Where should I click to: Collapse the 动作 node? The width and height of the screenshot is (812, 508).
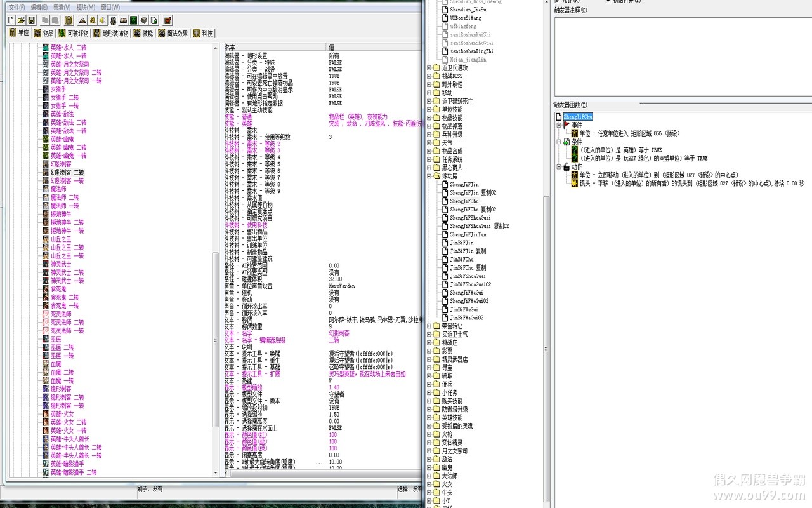(x=559, y=166)
